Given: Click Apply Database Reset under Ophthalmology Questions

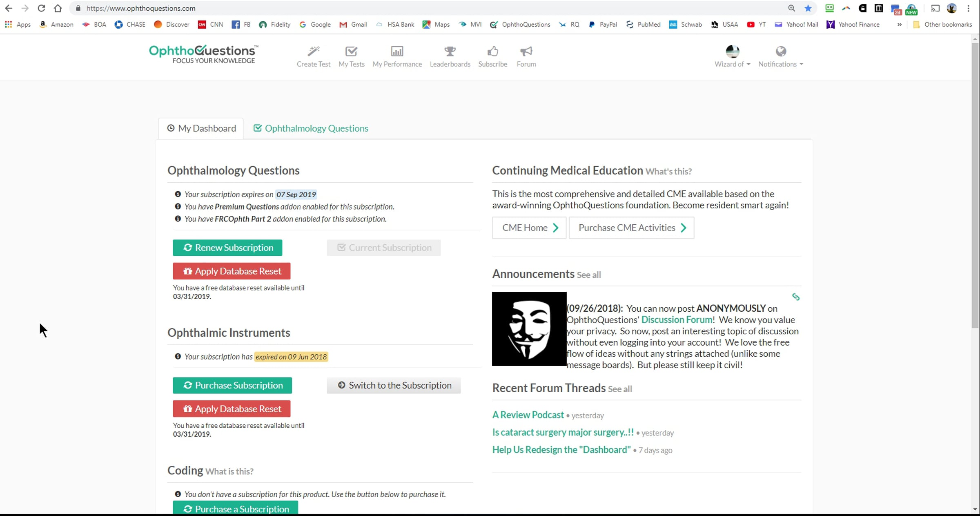Looking at the screenshot, I should (232, 271).
